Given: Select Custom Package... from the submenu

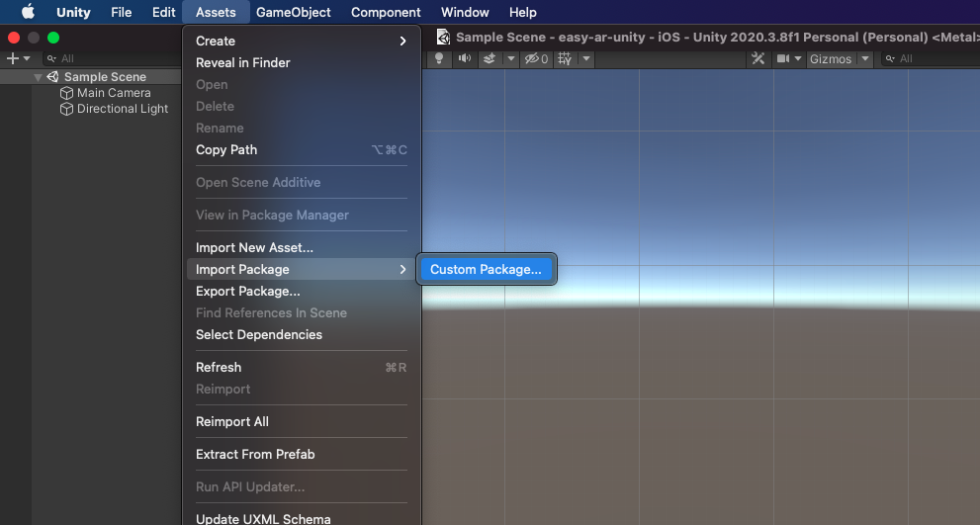Looking at the screenshot, I should click(486, 269).
